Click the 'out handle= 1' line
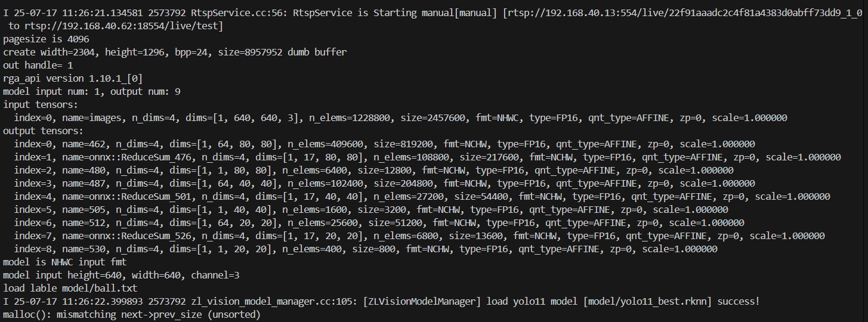Screen dimensions: 868x322 (38, 66)
